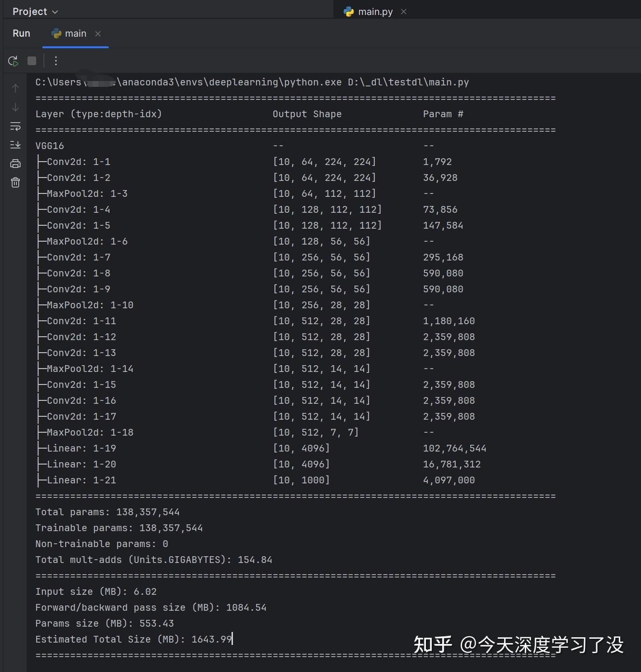641x672 pixels.
Task: Click the Python icon on main.py tab
Action: 348,11
